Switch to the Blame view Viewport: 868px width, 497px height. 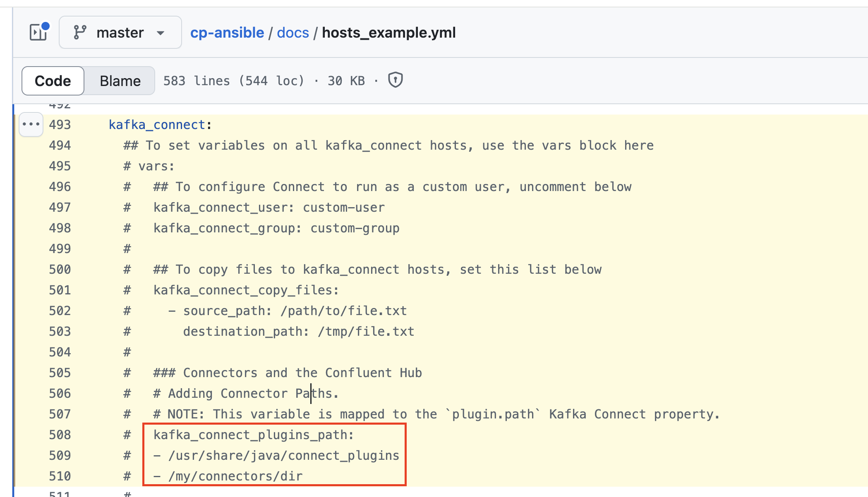(x=120, y=80)
